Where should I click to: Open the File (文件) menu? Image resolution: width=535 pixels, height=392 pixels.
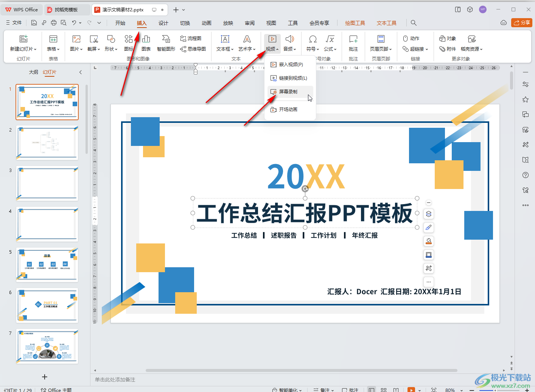pos(14,23)
